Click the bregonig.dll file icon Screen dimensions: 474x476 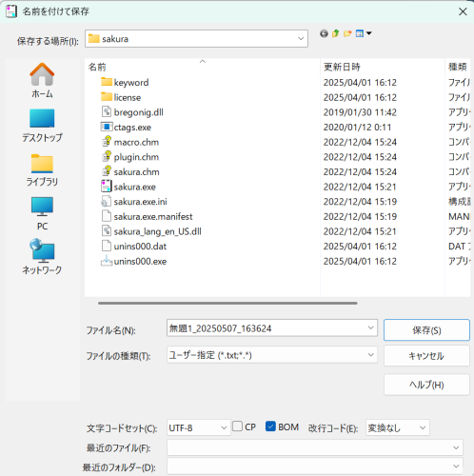107,112
